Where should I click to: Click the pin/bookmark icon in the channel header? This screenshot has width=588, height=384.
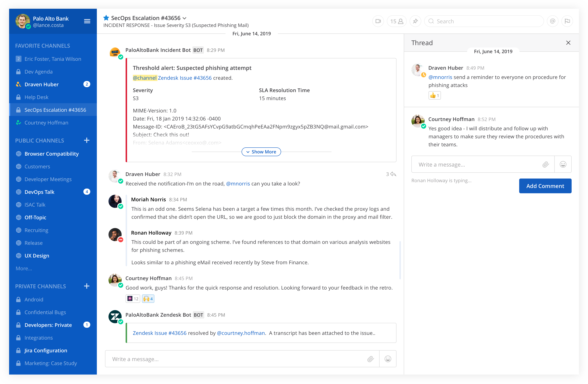(x=415, y=21)
